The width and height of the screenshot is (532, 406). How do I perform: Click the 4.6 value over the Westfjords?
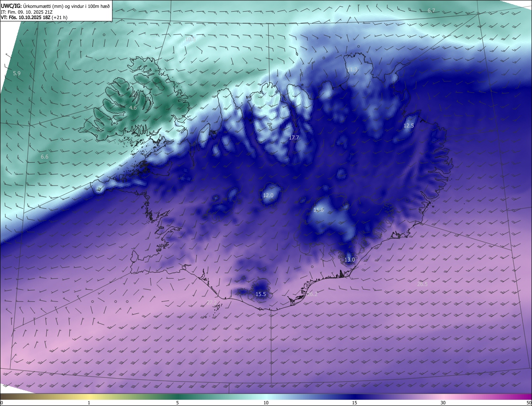click(133, 108)
